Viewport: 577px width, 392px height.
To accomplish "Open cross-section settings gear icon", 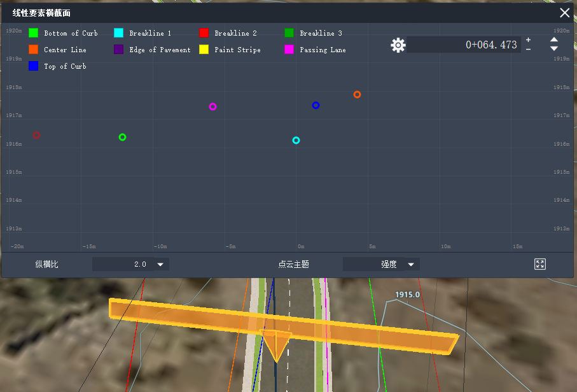I will point(398,45).
